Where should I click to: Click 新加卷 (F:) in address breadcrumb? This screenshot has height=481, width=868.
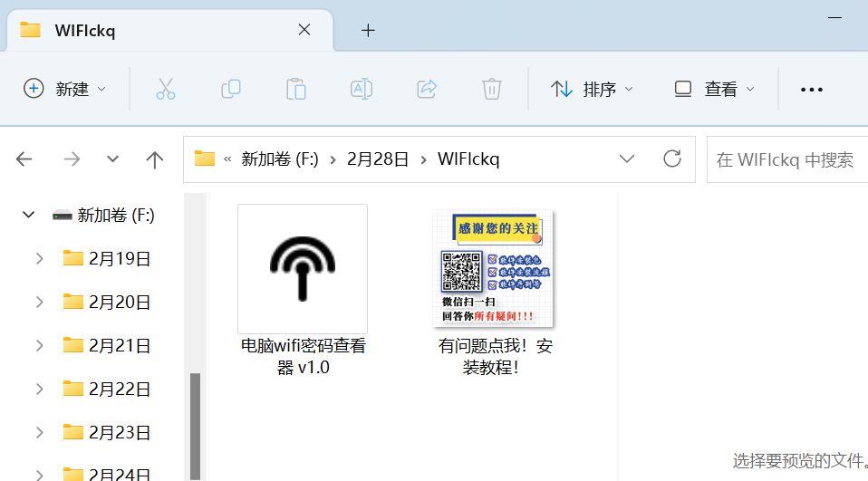[280, 159]
